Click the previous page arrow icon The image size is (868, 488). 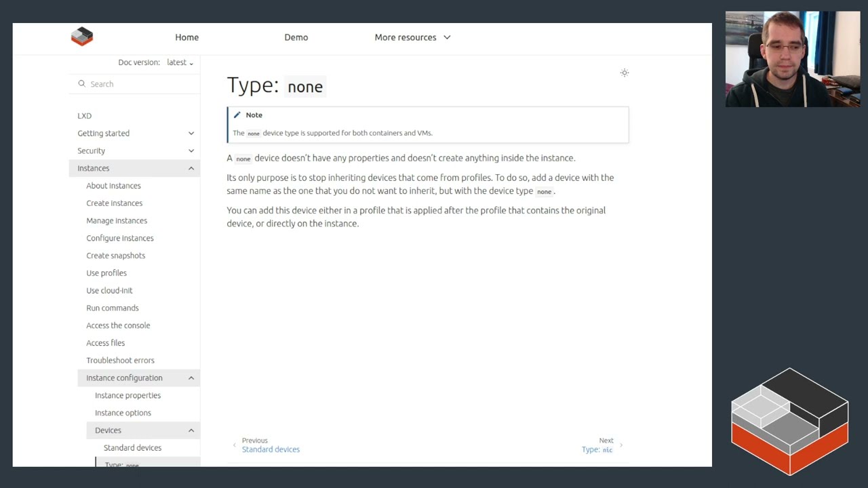[x=235, y=445]
